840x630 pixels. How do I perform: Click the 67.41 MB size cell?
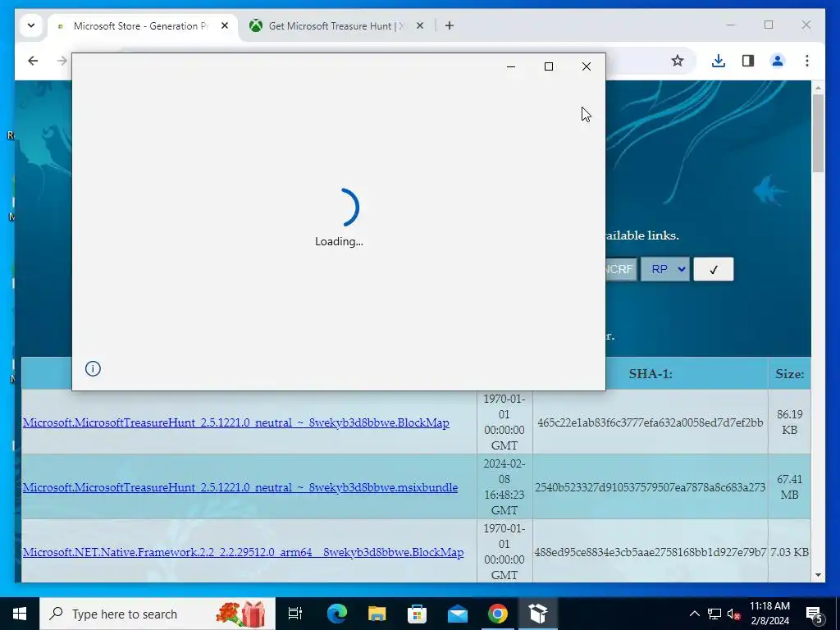[x=789, y=487]
